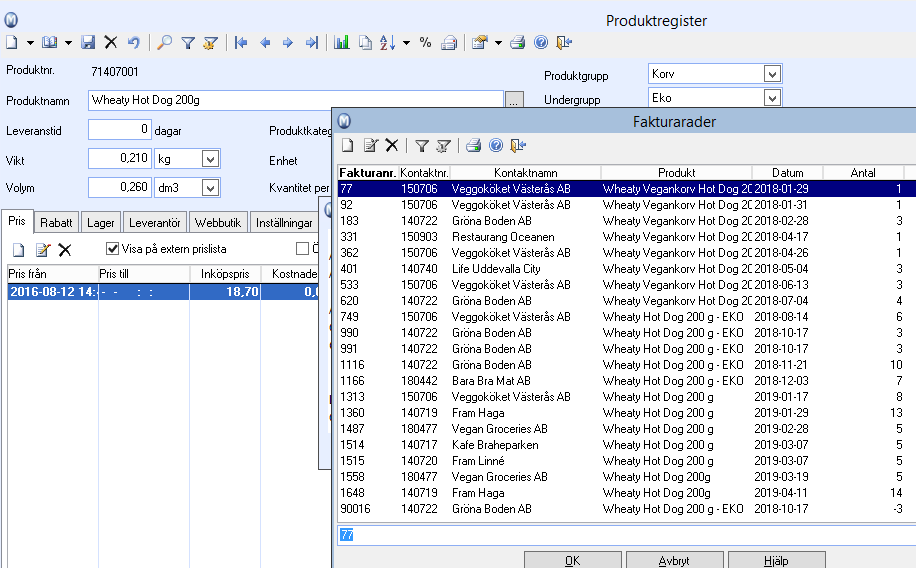
Task: Expand the Produktgrupp dropdown showing Korv
Action: point(771,74)
